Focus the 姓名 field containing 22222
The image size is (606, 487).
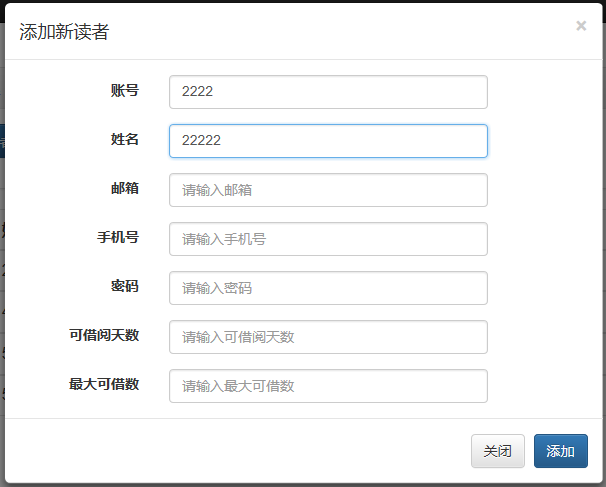pyautogui.click(x=328, y=141)
